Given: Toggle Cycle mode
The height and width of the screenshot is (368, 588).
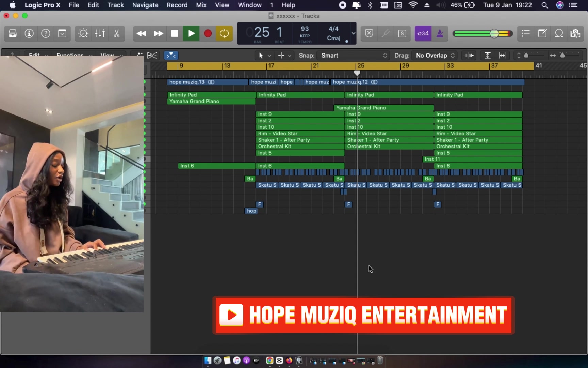Looking at the screenshot, I should [224, 33].
